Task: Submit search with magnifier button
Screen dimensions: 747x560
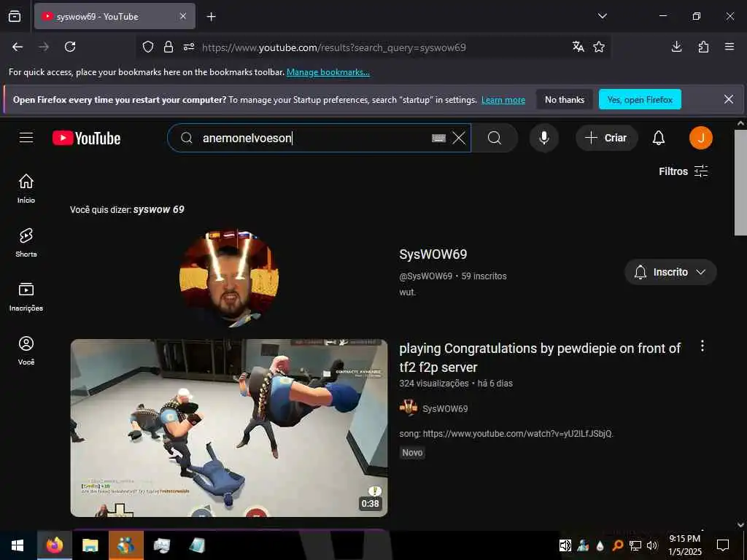Action: [x=495, y=138]
